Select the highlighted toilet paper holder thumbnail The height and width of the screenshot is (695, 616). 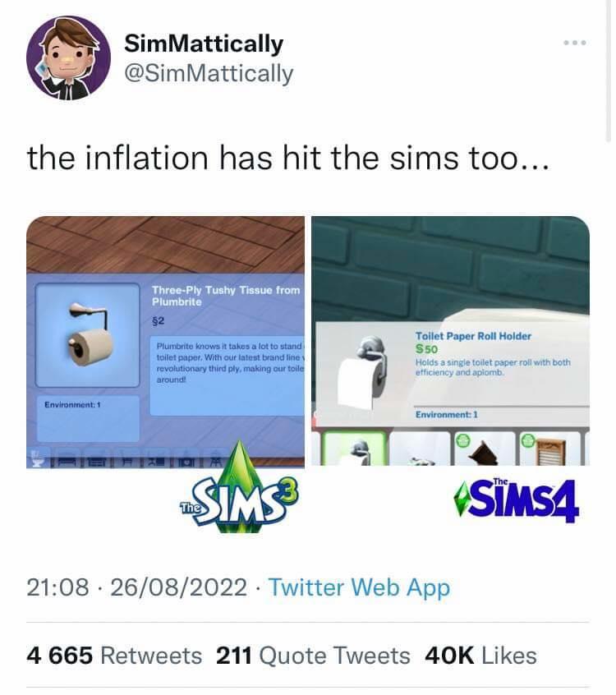coord(354,449)
